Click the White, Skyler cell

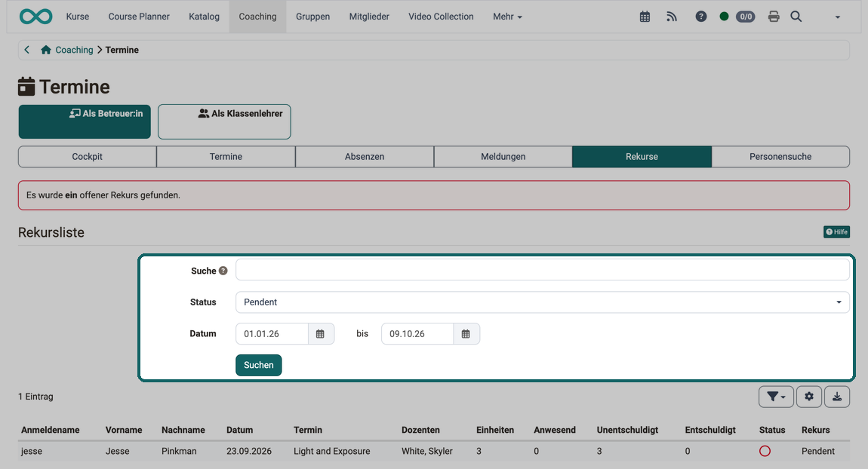click(x=426, y=452)
